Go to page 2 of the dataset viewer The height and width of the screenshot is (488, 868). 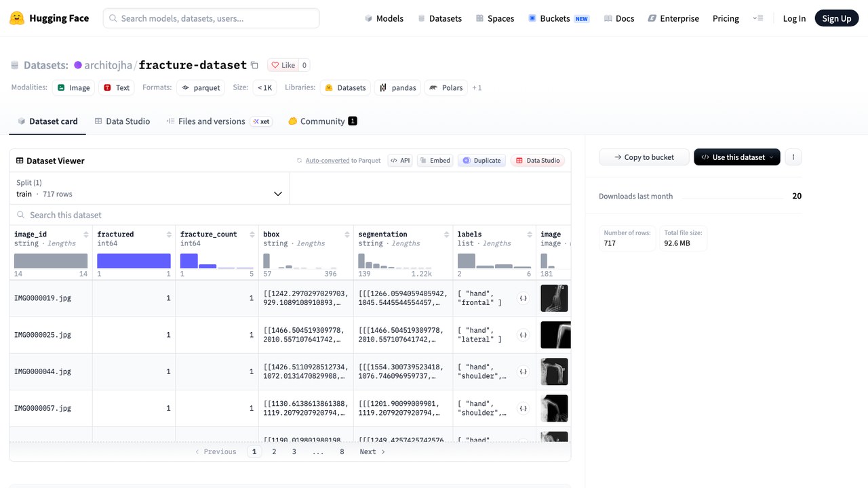pos(274,451)
